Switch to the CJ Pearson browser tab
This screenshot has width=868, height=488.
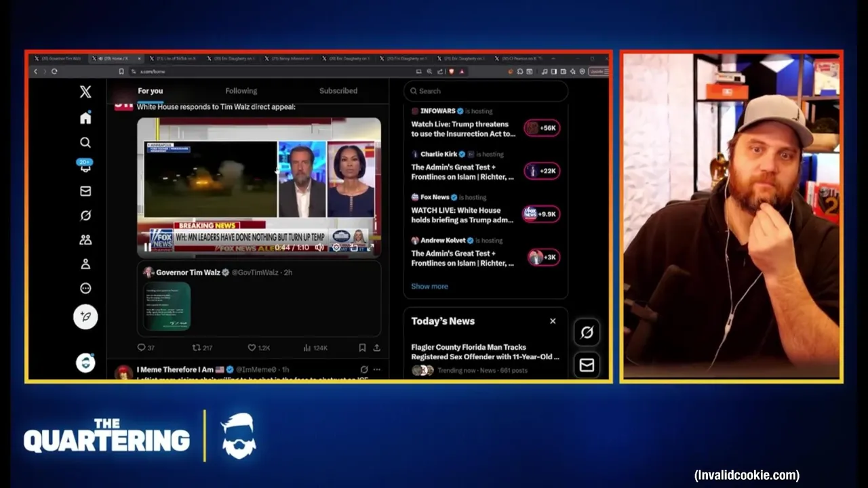pos(521,58)
